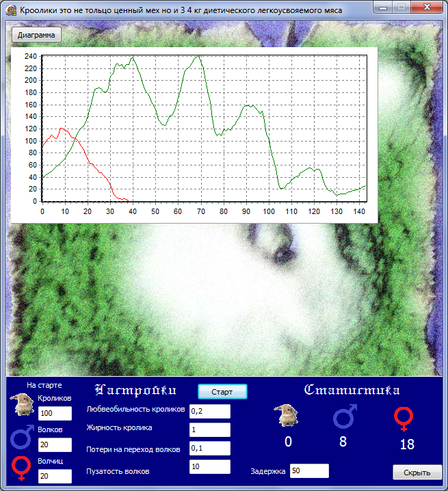This screenshot has width=448, height=491.
Task: Click x-axis label 70 on chart
Action: click(x=201, y=212)
